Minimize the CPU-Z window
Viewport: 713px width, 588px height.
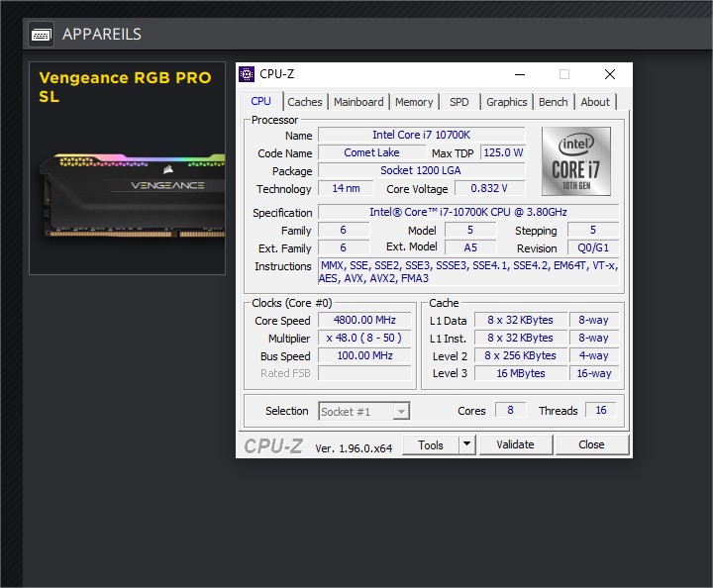coord(520,74)
